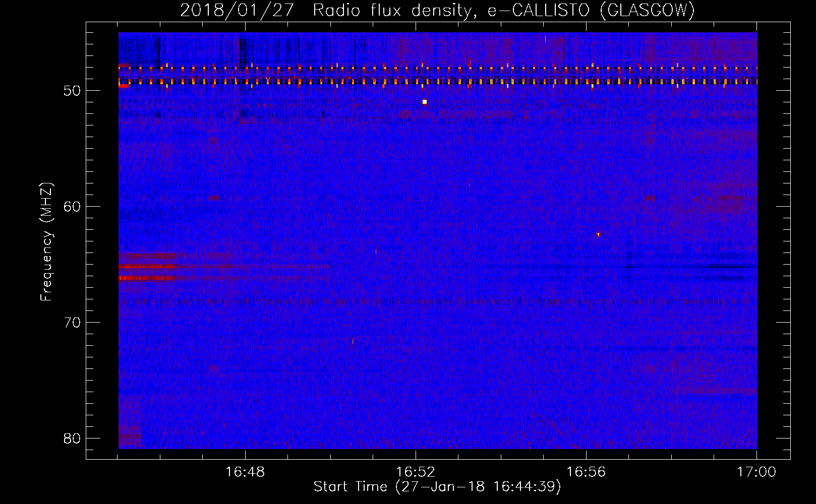
Task: Click the 70 MHz frequency tick label
Action: pos(72,323)
